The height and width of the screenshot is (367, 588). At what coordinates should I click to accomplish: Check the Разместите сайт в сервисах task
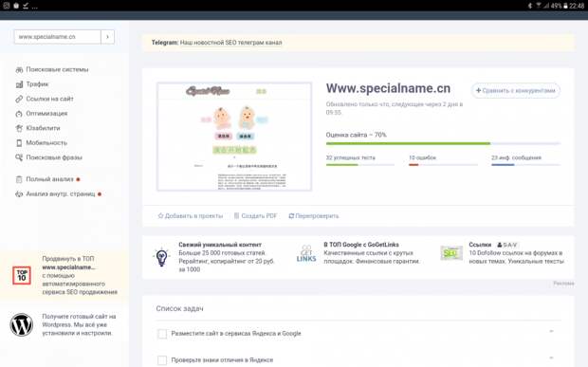(162, 334)
